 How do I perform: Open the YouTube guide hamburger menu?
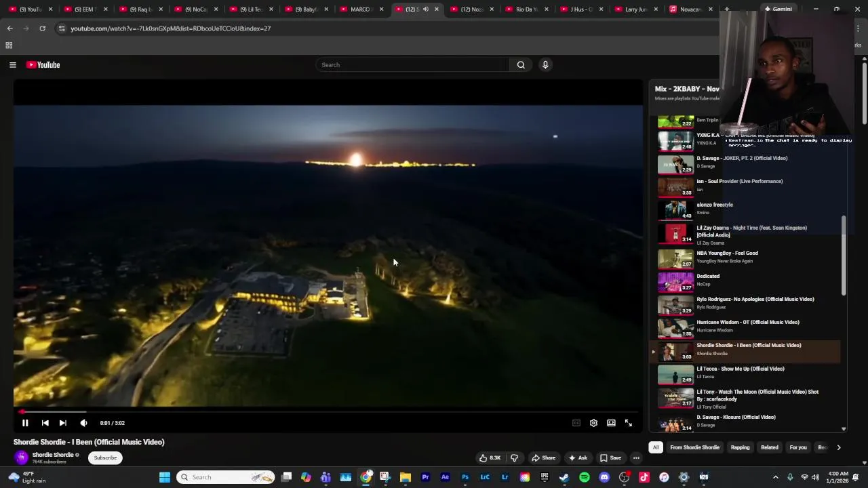[x=13, y=65]
